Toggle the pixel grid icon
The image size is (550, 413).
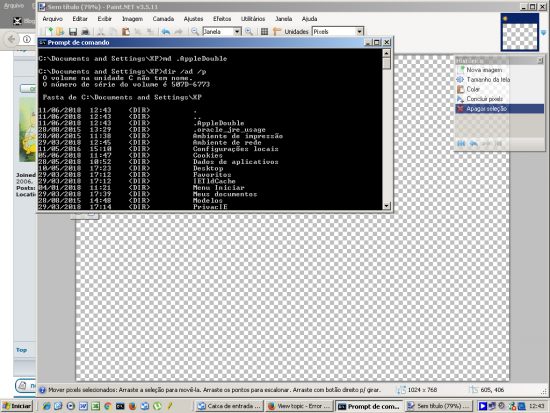click(264, 32)
